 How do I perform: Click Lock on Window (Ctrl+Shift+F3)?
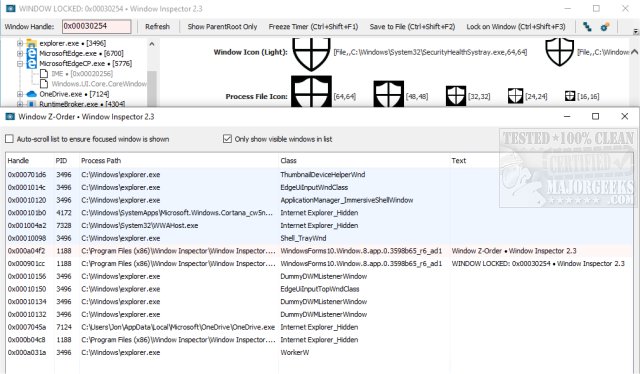(x=516, y=27)
